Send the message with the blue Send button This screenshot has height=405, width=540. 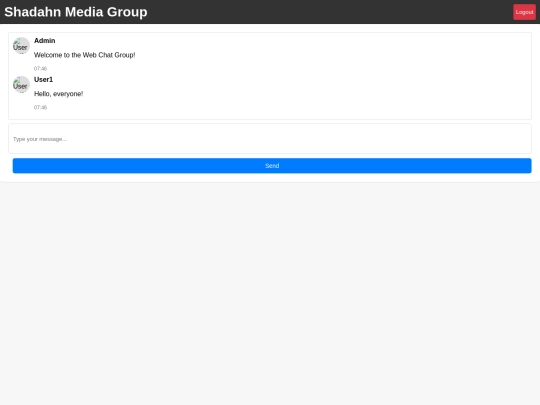pos(272,166)
